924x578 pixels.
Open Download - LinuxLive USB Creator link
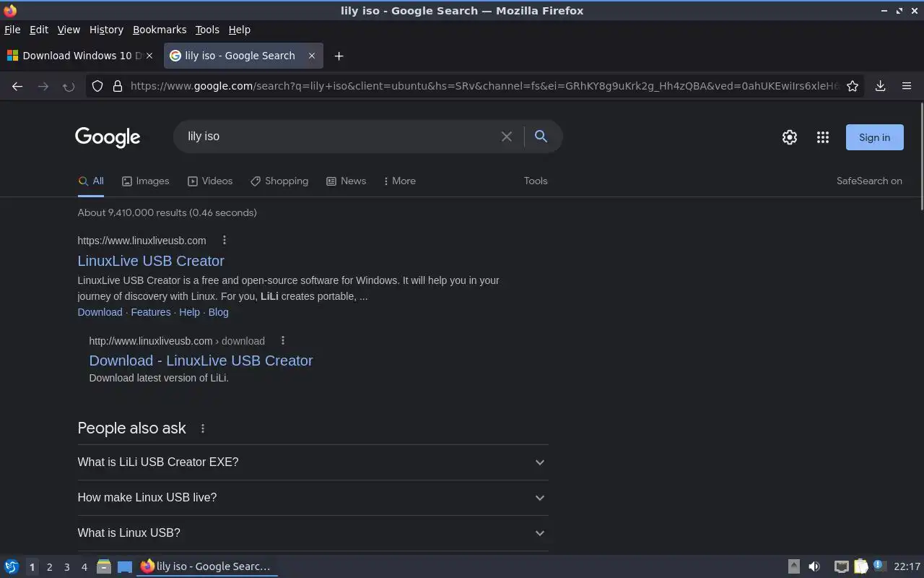(201, 361)
